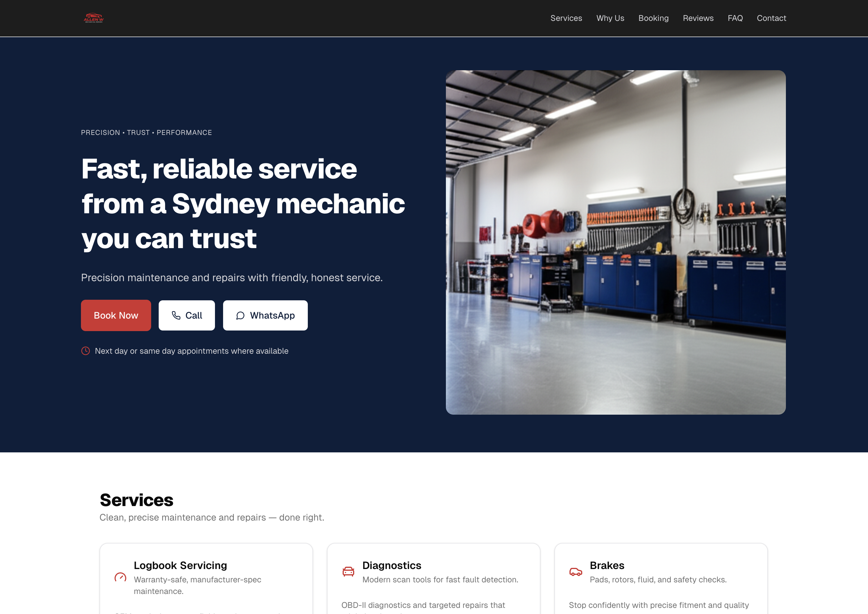Open the FAQ nav link

click(735, 18)
